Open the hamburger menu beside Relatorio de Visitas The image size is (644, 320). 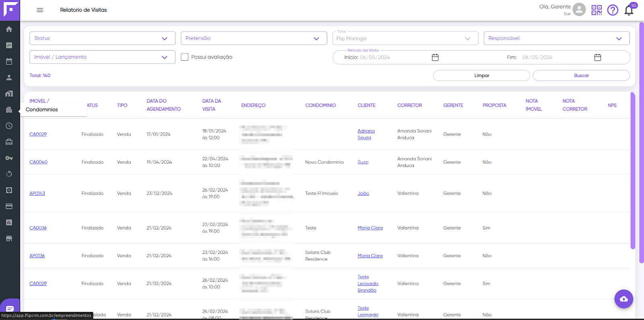click(40, 10)
